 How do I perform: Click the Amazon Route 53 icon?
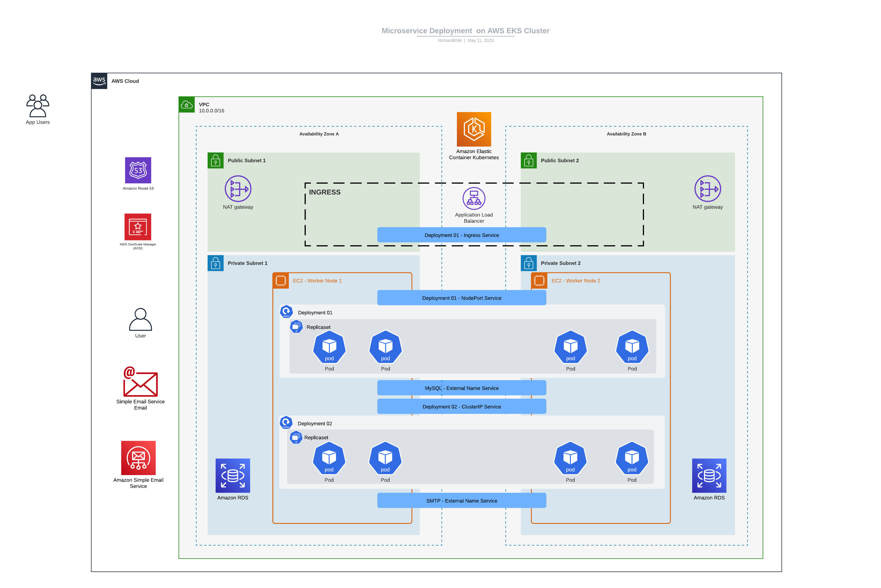(x=138, y=170)
